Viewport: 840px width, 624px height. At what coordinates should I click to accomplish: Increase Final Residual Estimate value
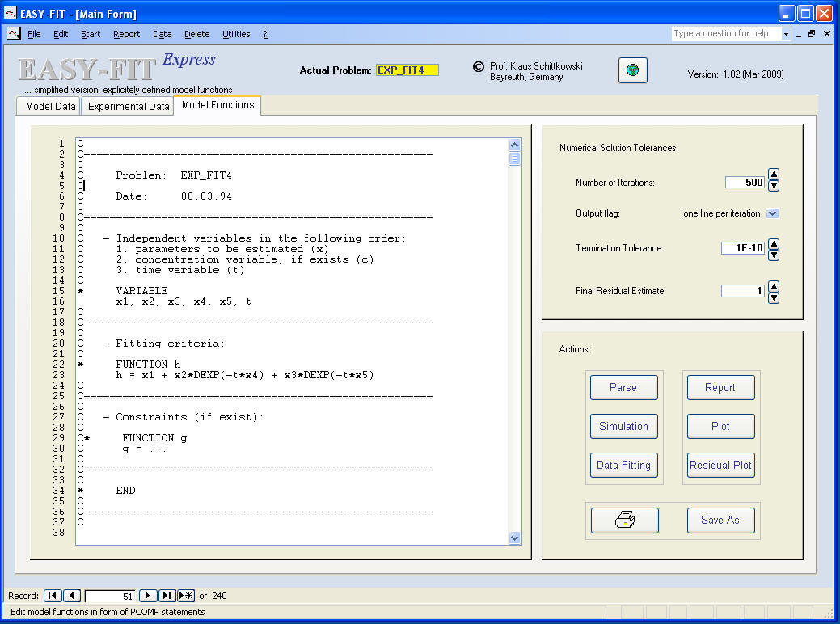click(x=773, y=285)
